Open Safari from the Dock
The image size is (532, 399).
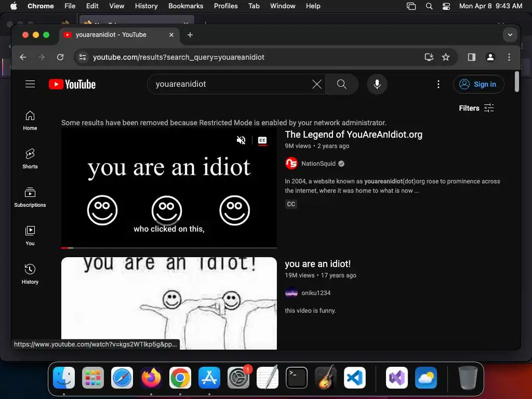point(122,377)
